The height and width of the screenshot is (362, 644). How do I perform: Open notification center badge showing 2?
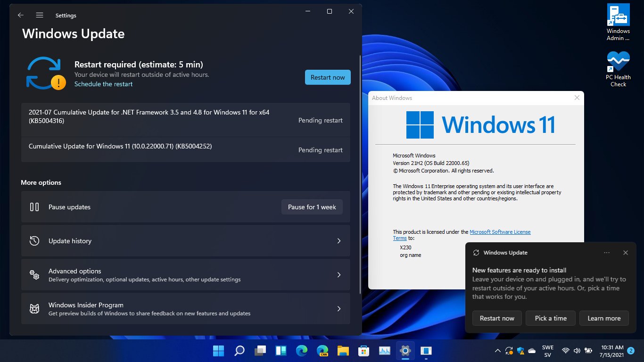631,351
